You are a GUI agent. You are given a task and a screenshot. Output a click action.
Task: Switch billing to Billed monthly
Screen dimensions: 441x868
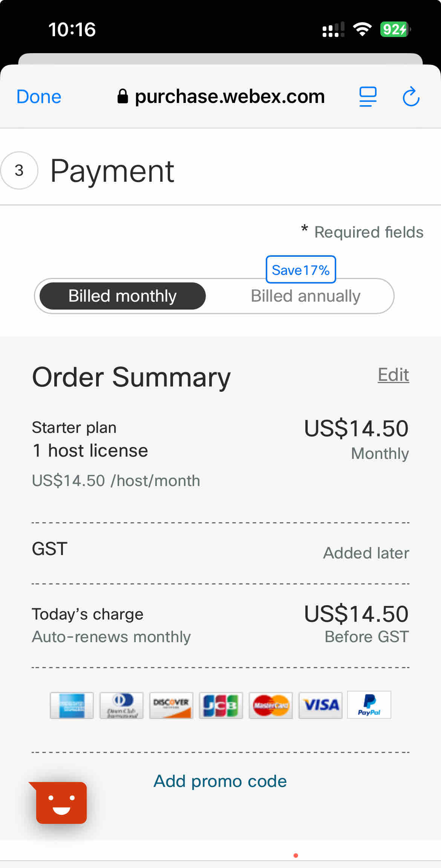pyautogui.click(x=122, y=296)
